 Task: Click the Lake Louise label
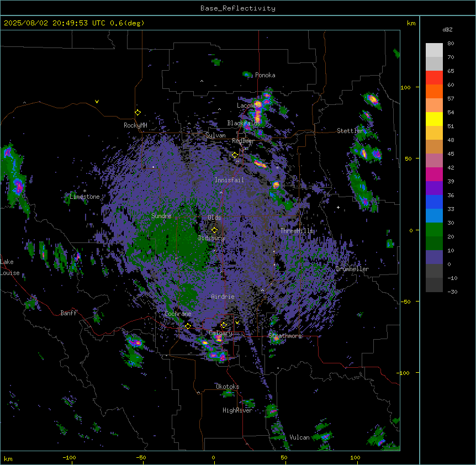10,267
